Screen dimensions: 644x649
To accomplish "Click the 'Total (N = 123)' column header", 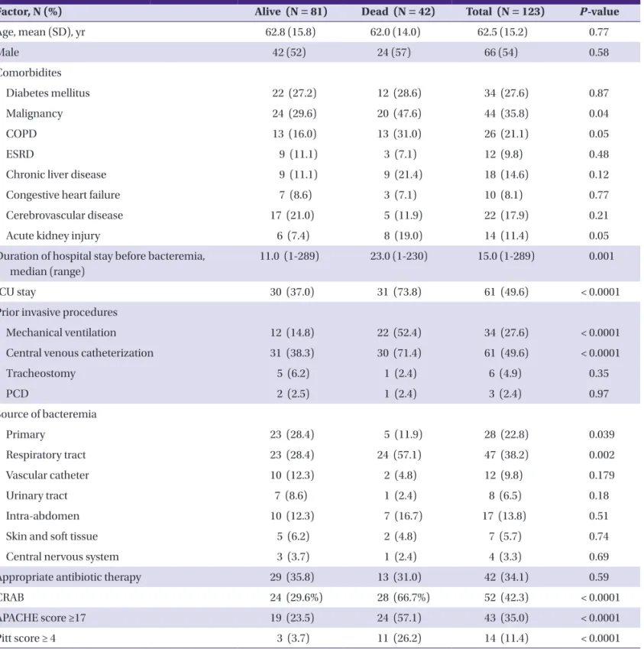I will (x=505, y=11).
